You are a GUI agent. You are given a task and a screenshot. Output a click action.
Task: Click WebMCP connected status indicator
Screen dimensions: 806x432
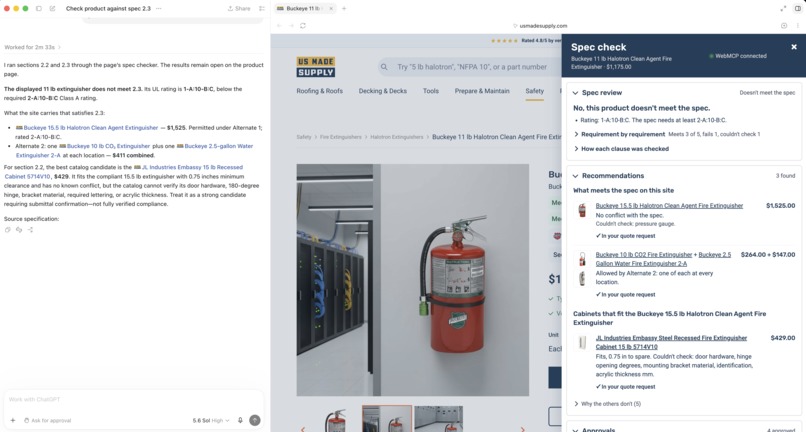click(x=738, y=56)
